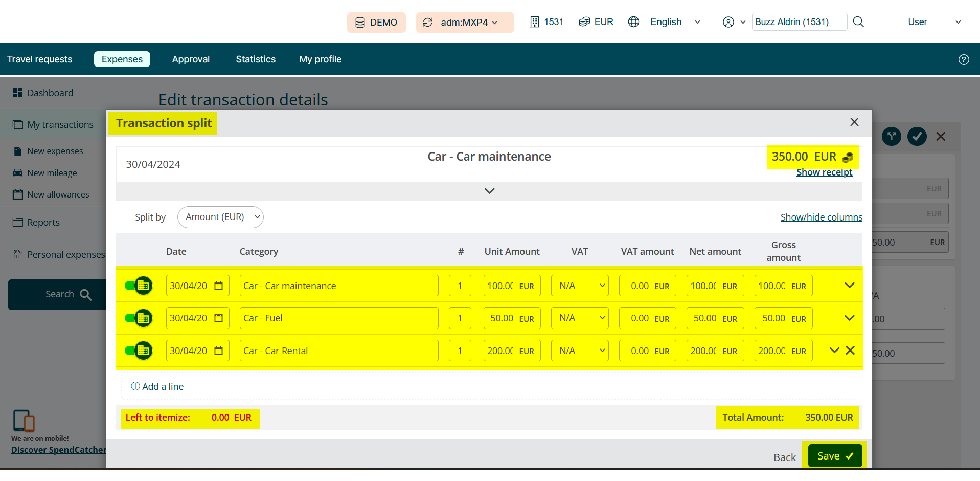Save the transaction split
The height and width of the screenshot is (481, 980).
(835, 456)
